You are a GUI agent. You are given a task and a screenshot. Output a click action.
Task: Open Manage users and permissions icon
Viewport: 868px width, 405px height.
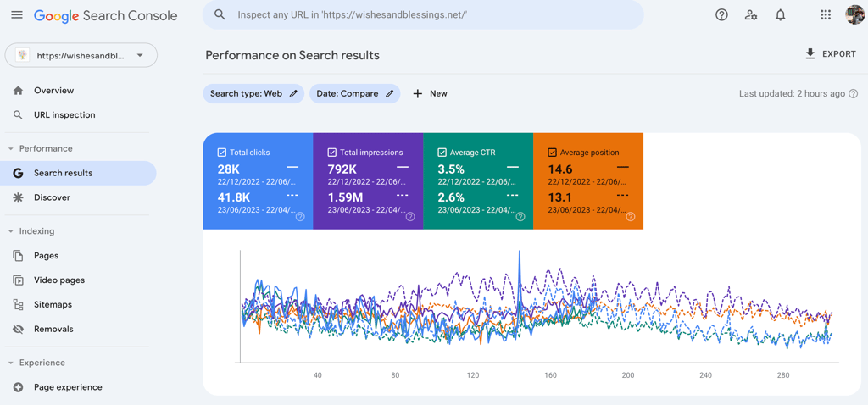click(x=751, y=15)
